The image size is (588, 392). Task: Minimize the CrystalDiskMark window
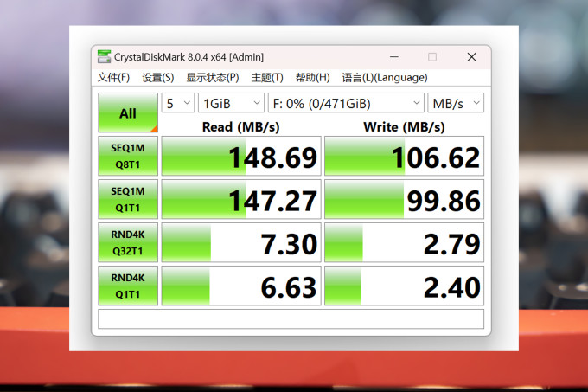(x=393, y=57)
